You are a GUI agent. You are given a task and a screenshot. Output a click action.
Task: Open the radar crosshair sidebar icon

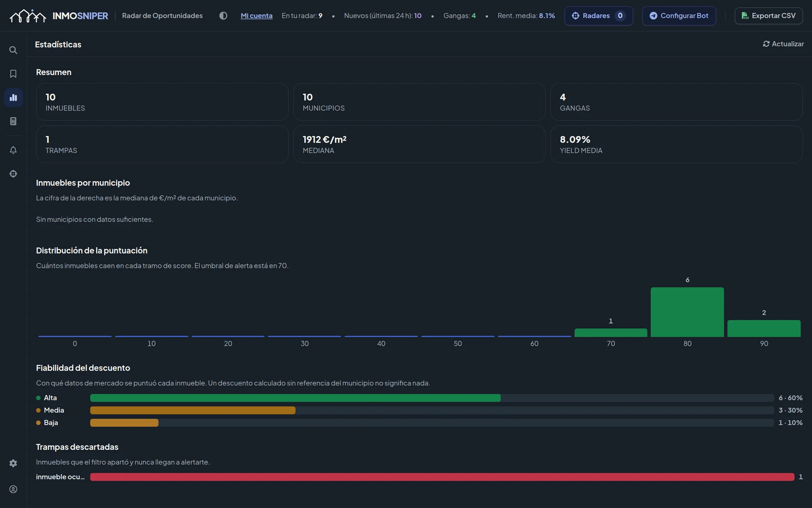[x=13, y=174]
